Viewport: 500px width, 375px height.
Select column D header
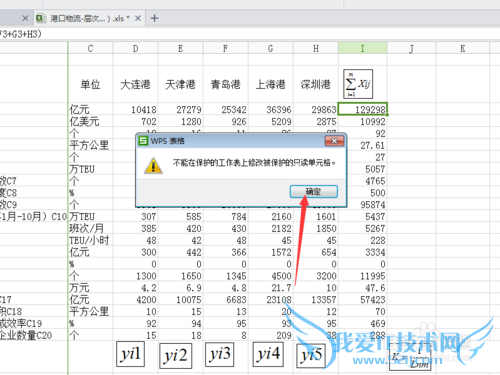click(x=135, y=49)
